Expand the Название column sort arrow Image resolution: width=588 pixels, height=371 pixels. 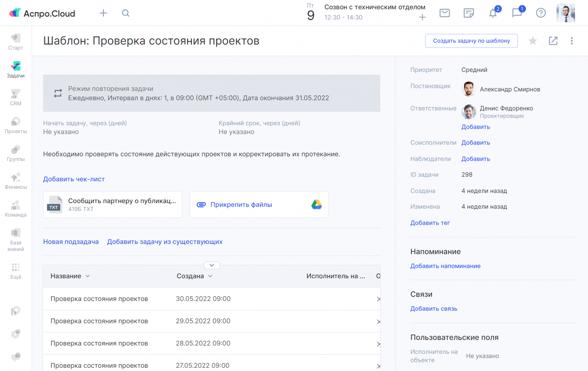coord(87,276)
